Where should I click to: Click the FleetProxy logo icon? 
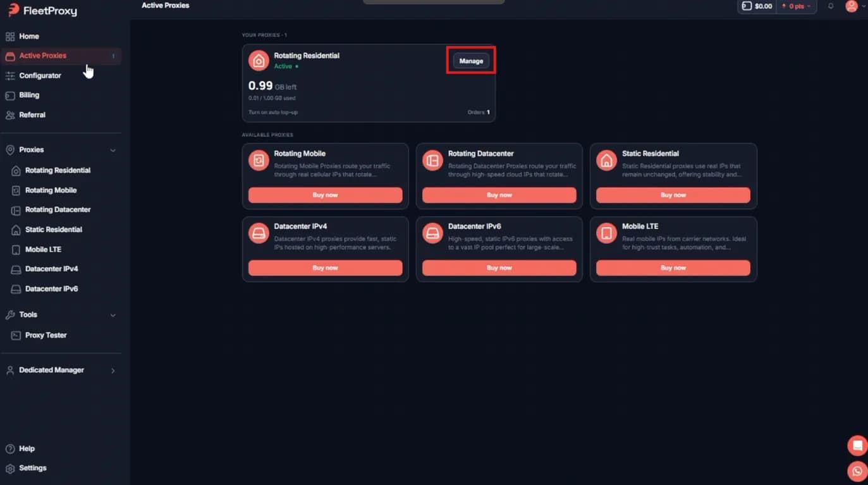(x=13, y=9)
